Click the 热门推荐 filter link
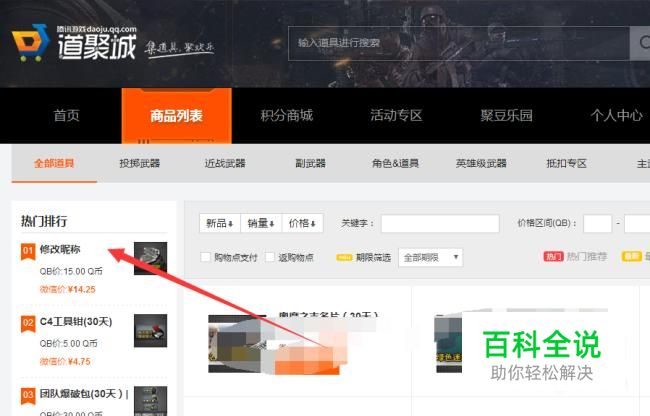The image size is (650, 416). (587, 257)
